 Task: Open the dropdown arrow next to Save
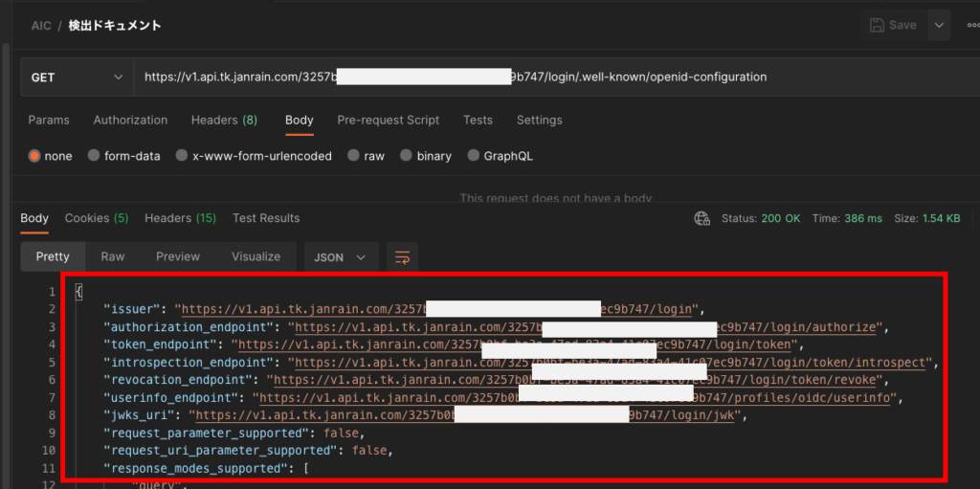939,26
